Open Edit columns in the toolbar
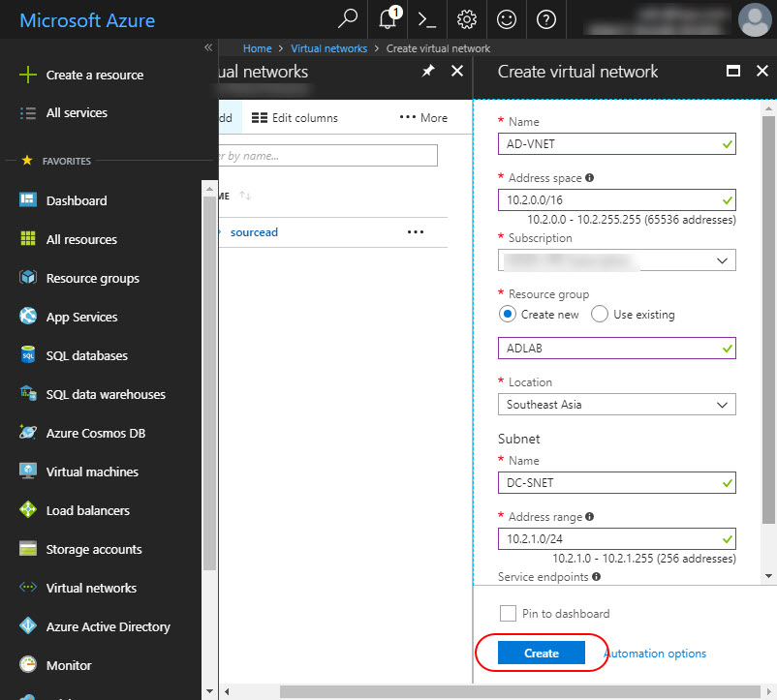The height and width of the screenshot is (700, 777). (x=295, y=117)
